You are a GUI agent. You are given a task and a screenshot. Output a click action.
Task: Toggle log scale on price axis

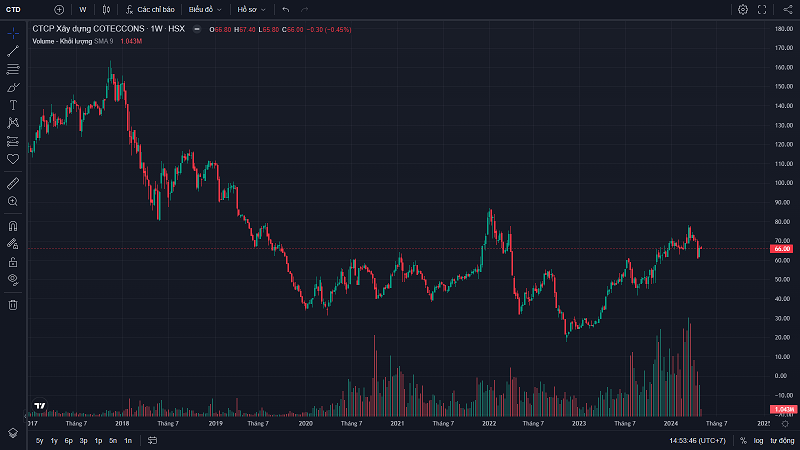click(758, 440)
